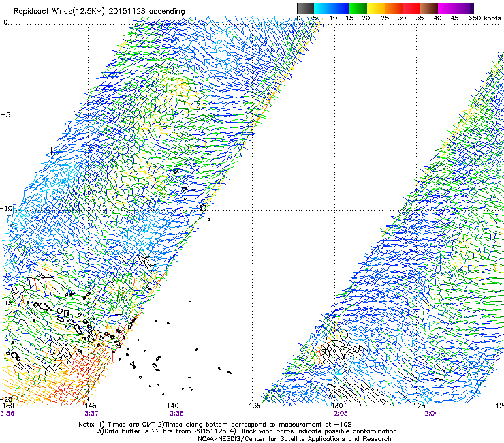This screenshot has width=504, height=443.
Task: Click the purple "2:03" time label
Action: pos(341,414)
